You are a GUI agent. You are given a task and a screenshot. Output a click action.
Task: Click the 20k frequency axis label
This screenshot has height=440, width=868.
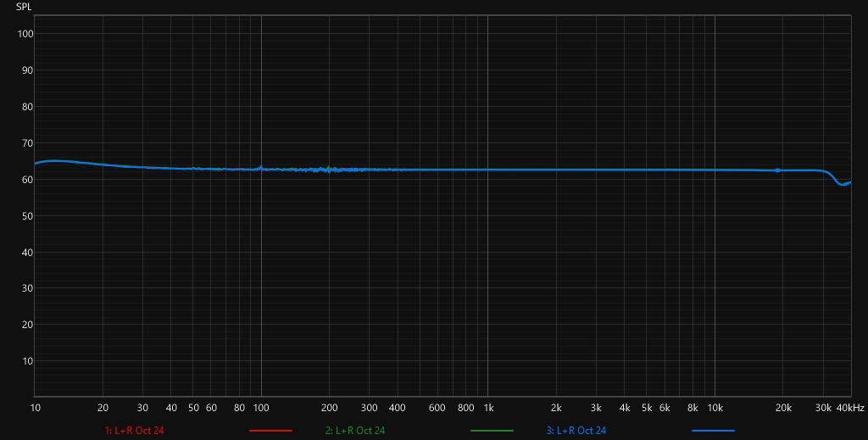[782, 408]
